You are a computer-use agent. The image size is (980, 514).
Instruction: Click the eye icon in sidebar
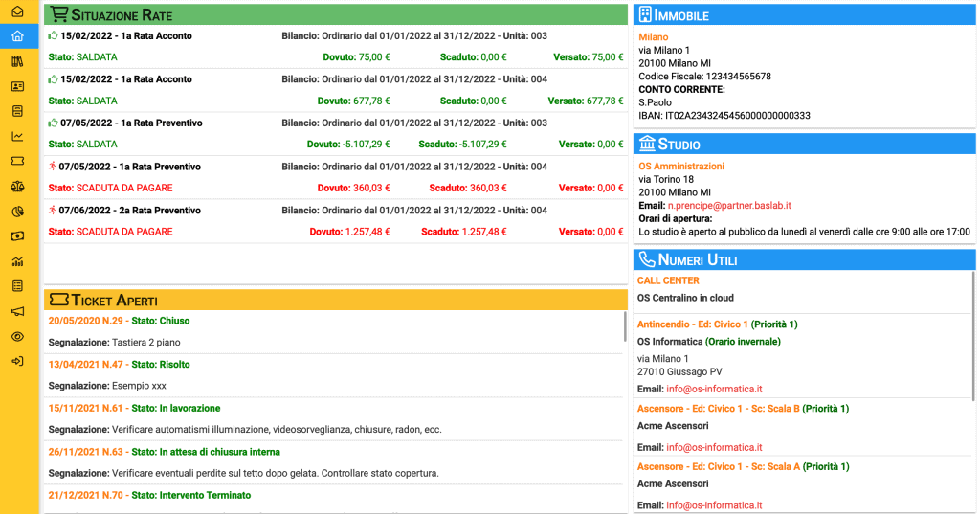pos(17,336)
